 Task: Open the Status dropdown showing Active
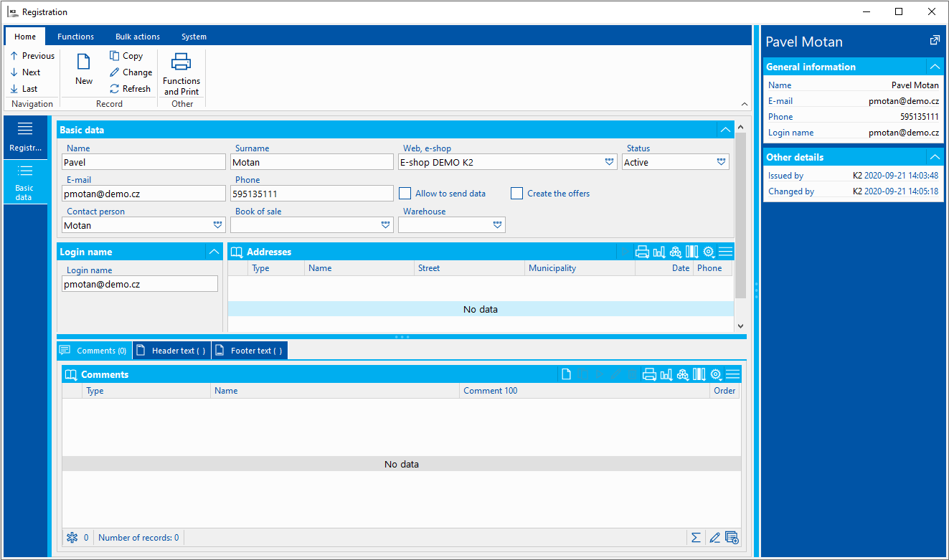[722, 163]
